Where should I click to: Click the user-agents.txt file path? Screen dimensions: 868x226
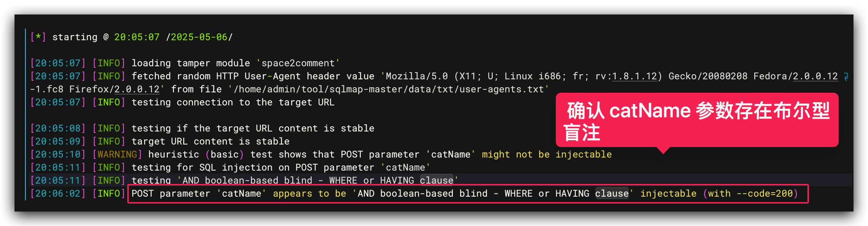pyautogui.click(x=388, y=89)
